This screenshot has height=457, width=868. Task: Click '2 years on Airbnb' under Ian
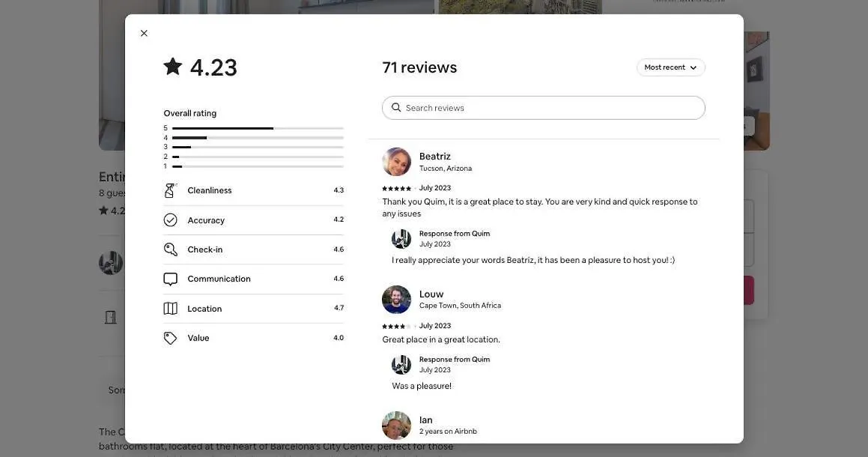point(448,431)
